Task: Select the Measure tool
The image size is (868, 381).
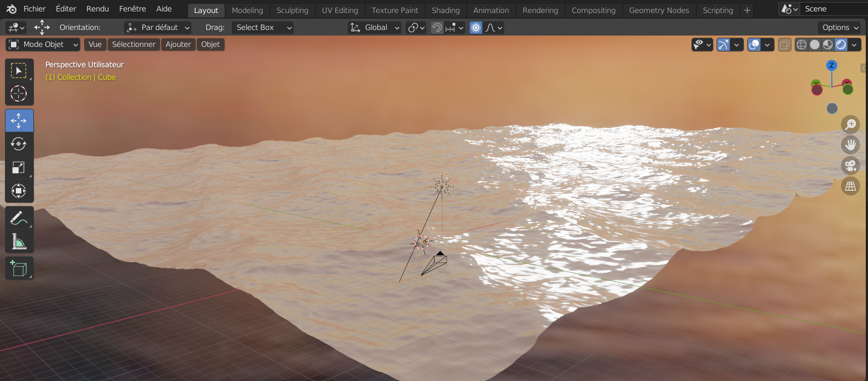Action: point(19,241)
